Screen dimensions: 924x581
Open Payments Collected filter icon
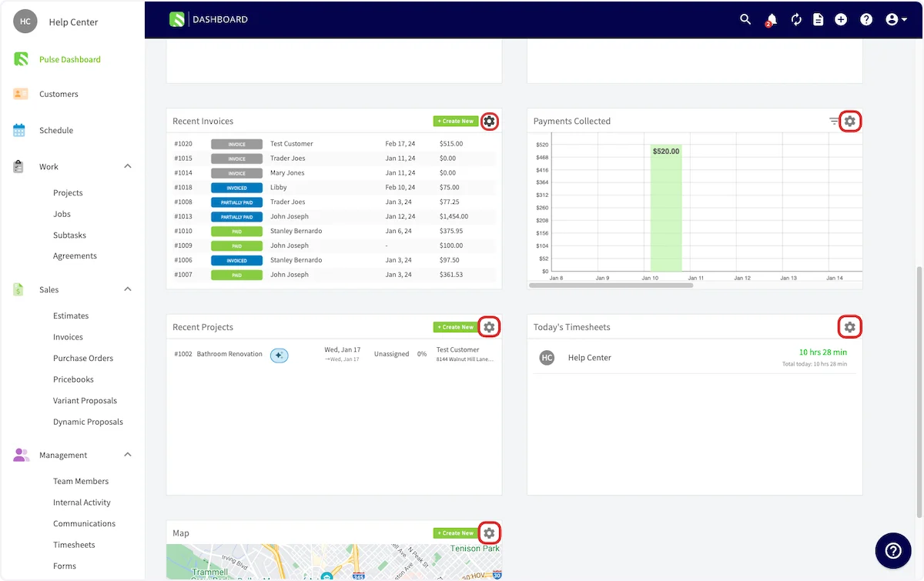coord(834,121)
